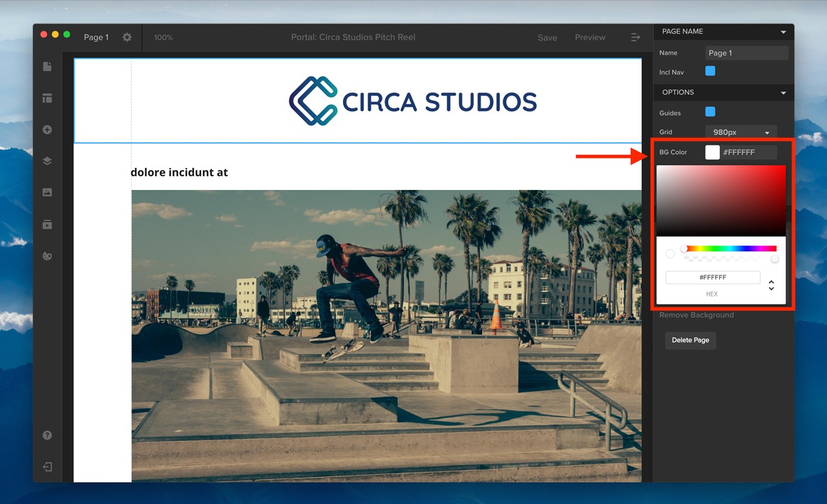The image size is (827, 504).
Task: Toggle the Guides checkbox
Action: (x=710, y=112)
